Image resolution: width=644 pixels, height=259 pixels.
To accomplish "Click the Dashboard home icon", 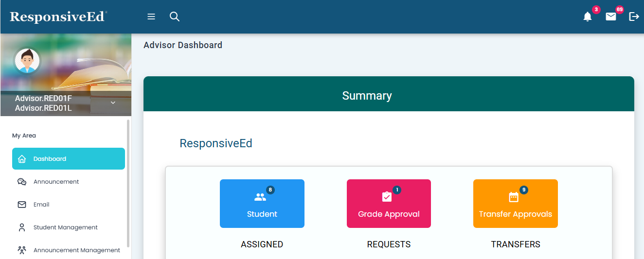I will pos(22,159).
